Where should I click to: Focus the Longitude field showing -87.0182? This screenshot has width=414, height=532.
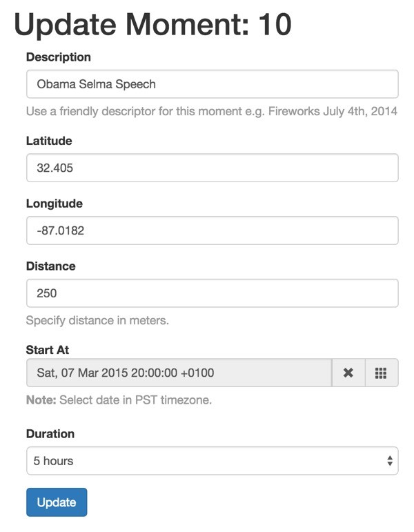(212, 230)
